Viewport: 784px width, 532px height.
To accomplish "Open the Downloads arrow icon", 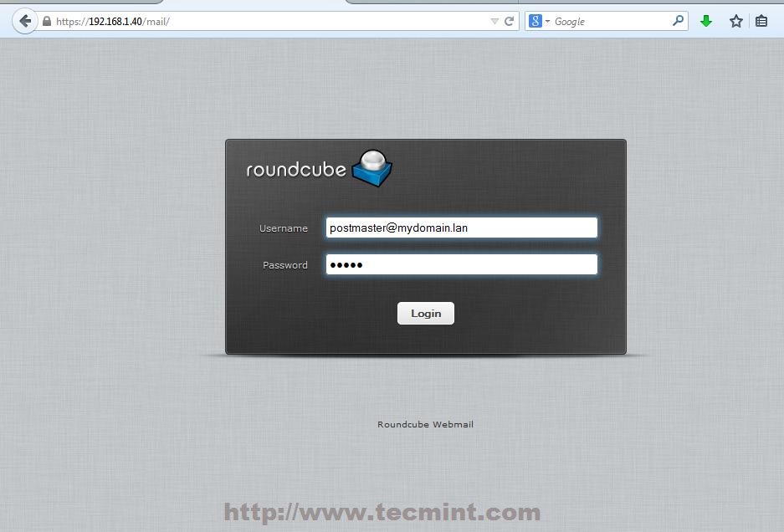I will pos(706,20).
